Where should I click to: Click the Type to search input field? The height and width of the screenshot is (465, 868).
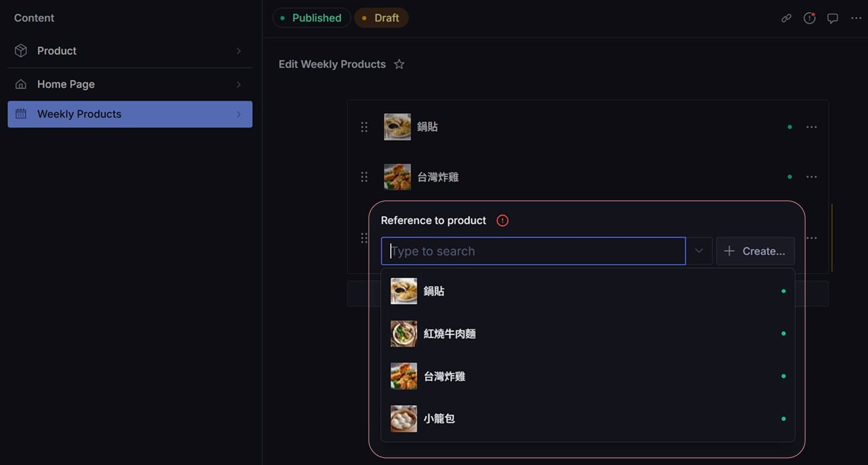[532, 251]
